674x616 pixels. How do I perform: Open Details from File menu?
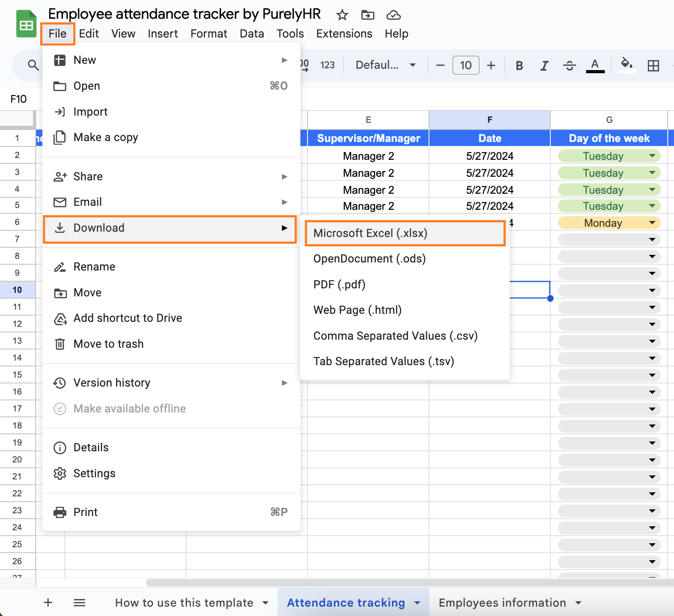click(171, 448)
